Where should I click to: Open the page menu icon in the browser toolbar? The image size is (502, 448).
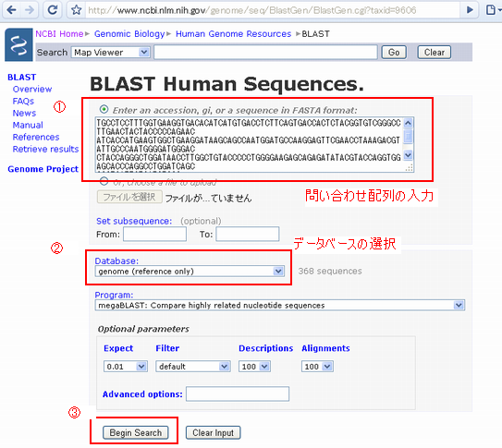click(x=492, y=10)
